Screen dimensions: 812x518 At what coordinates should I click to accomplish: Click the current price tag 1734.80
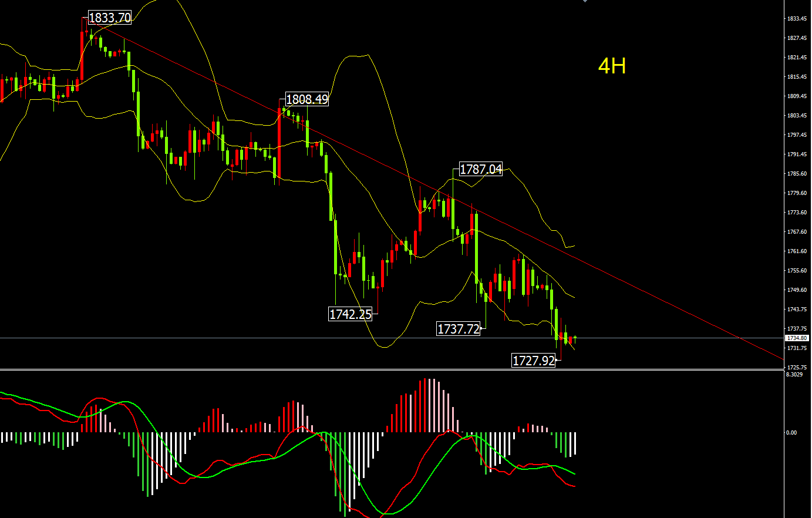[x=797, y=338]
